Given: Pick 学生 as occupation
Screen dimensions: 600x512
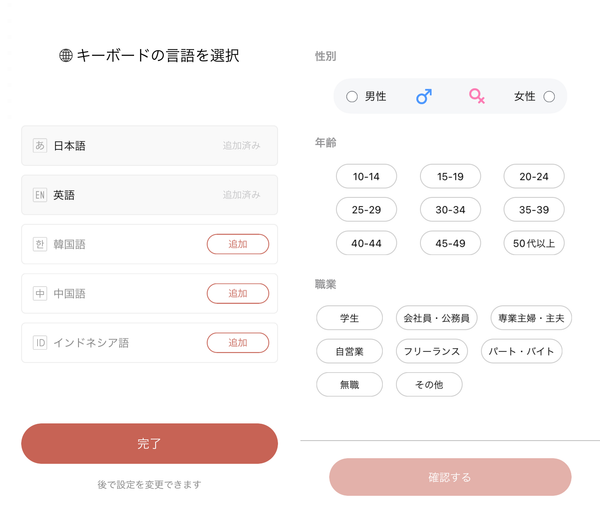Looking at the screenshot, I should coord(349,318).
